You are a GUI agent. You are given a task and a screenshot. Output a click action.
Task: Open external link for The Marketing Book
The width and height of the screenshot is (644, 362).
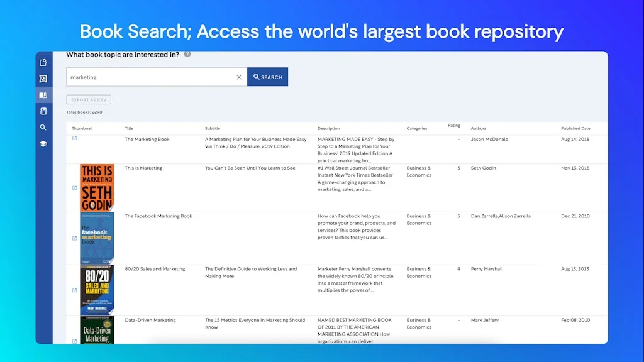(74, 138)
